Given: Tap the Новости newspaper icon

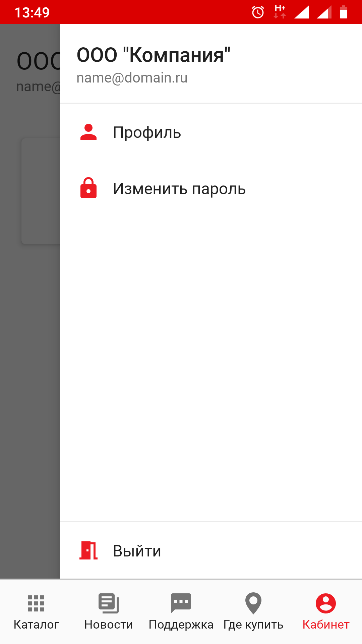Looking at the screenshot, I should click(109, 603).
